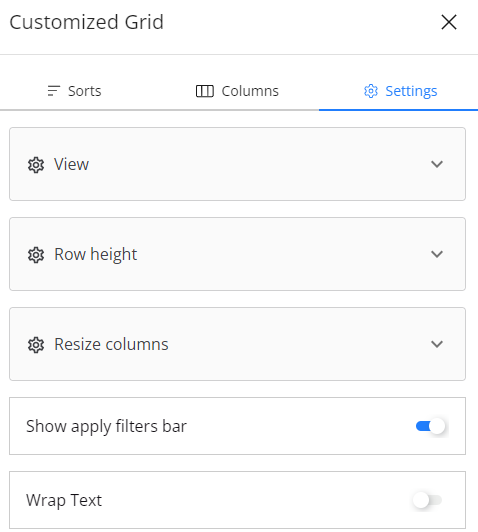
Task: Click the gear icon beside Row height
Action: 36,255
